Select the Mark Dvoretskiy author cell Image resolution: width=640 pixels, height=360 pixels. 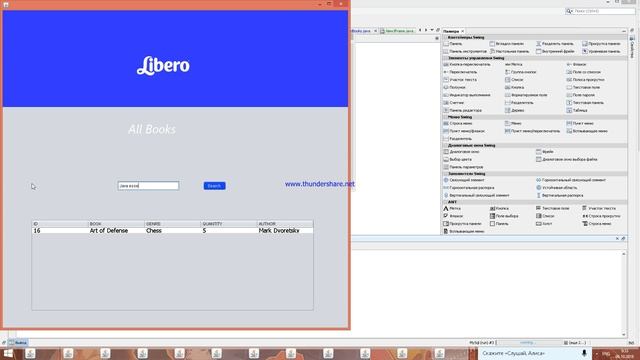click(x=285, y=231)
